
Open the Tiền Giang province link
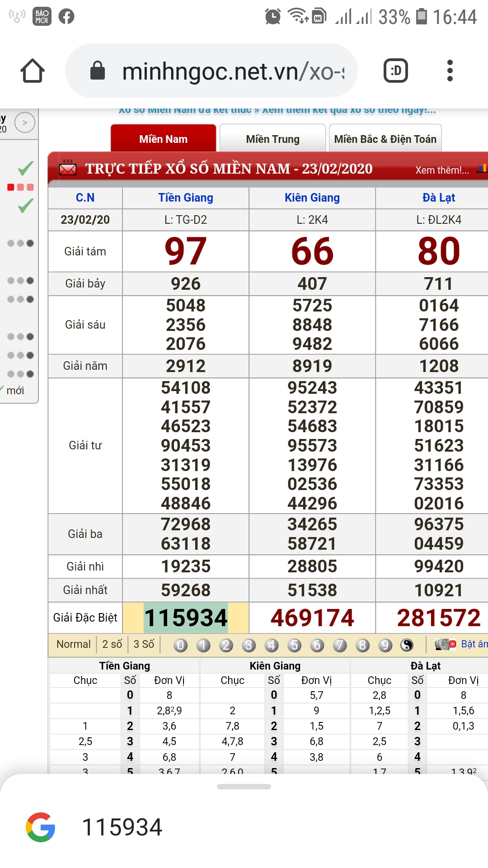pyautogui.click(x=185, y=198)
